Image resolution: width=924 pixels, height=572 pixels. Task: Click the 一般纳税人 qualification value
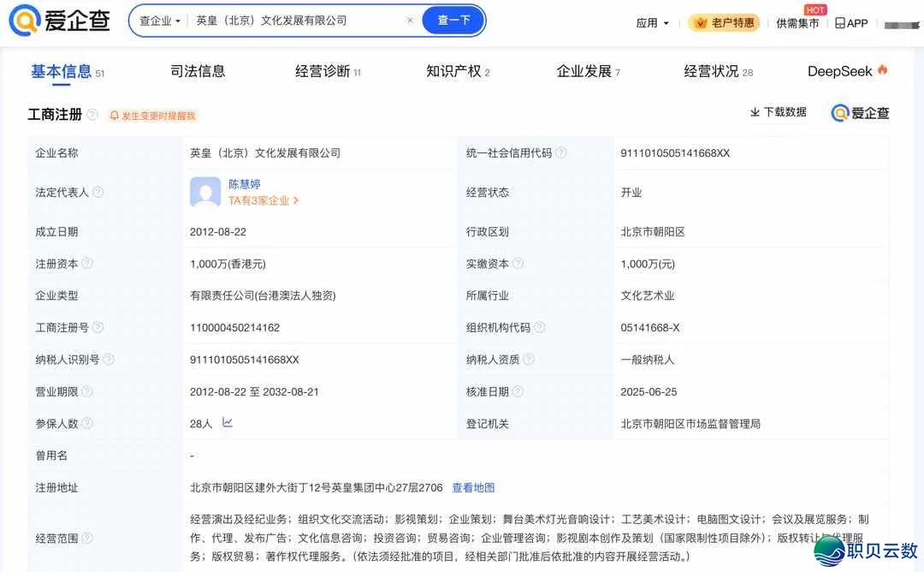pyautogui.click(x=647, y=359)
